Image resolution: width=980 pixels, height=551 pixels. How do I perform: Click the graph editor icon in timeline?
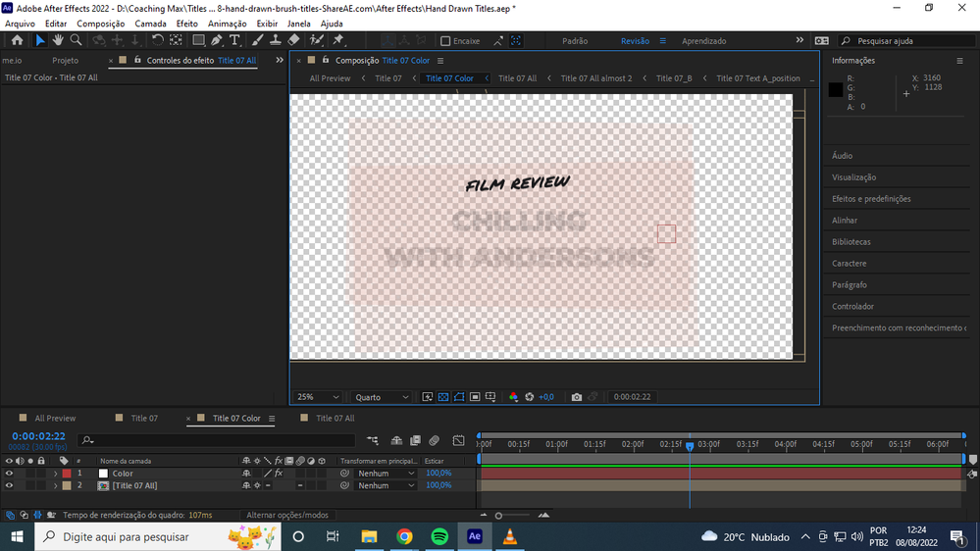click(x=458, y=440)
